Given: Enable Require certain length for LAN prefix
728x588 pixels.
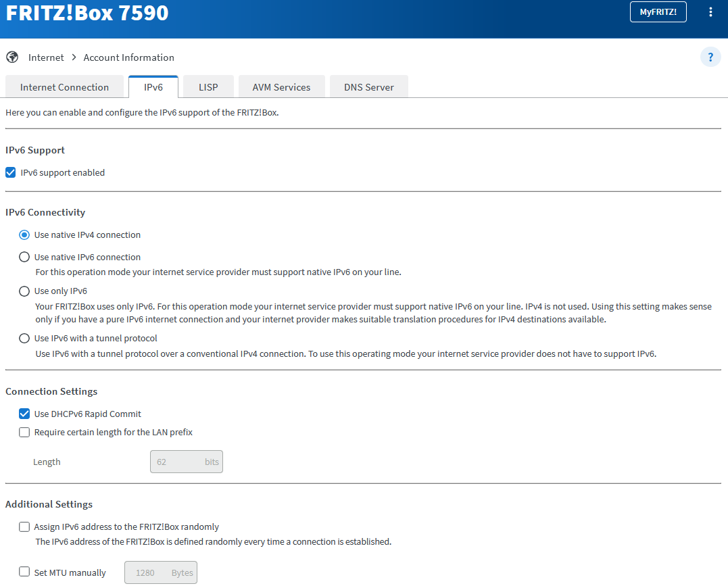Looking at the screenshot, I should coord(24,432).
